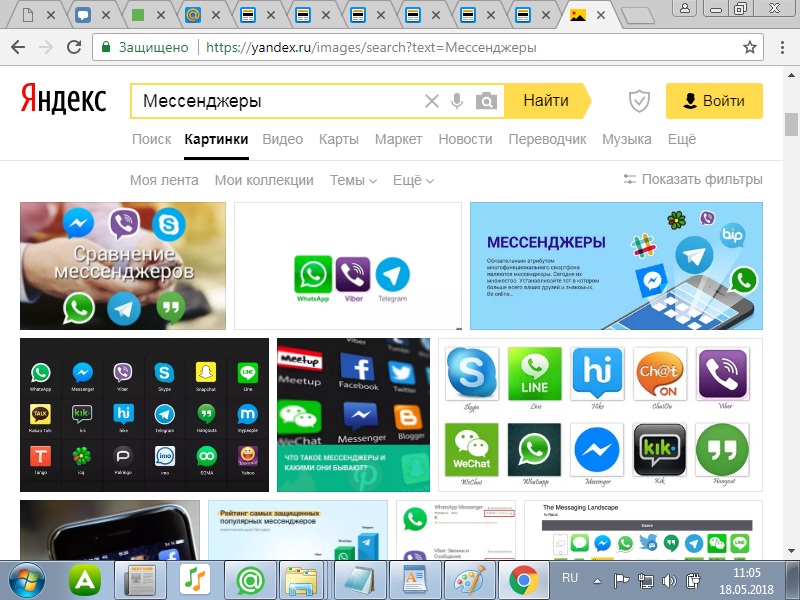The image size is (800, 600).
Task: Click the Войти login button
Action: click(714, 101)
